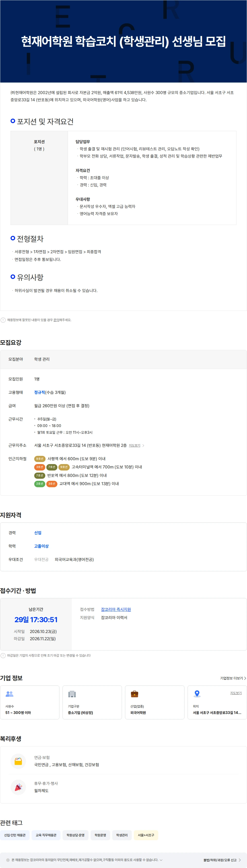Select the 신입·인턴 채용관 tag
Screen dimensions: 247x868
pos(15,835)
